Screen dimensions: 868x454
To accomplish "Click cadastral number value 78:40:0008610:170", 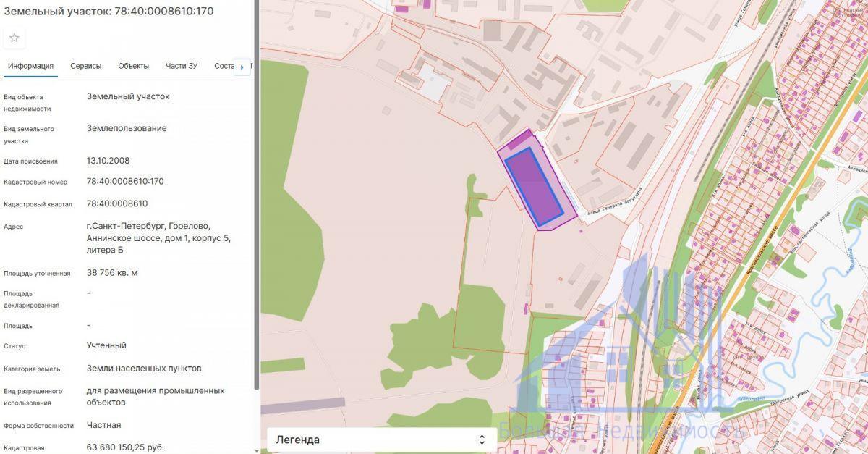I will pos(124,182).
